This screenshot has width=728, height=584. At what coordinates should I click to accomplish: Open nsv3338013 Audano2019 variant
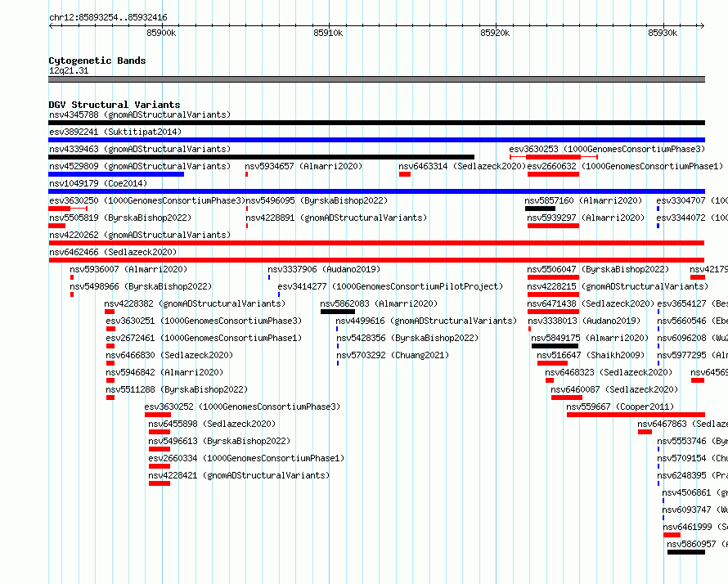pos(584,321)
